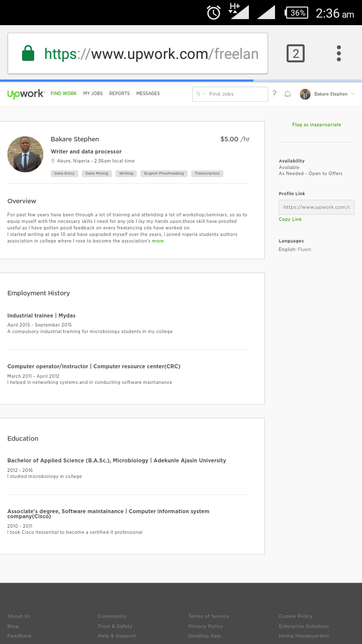Expand overview text with the 'more' link
The image size is (362, 644).
click(x=158, y=241)
